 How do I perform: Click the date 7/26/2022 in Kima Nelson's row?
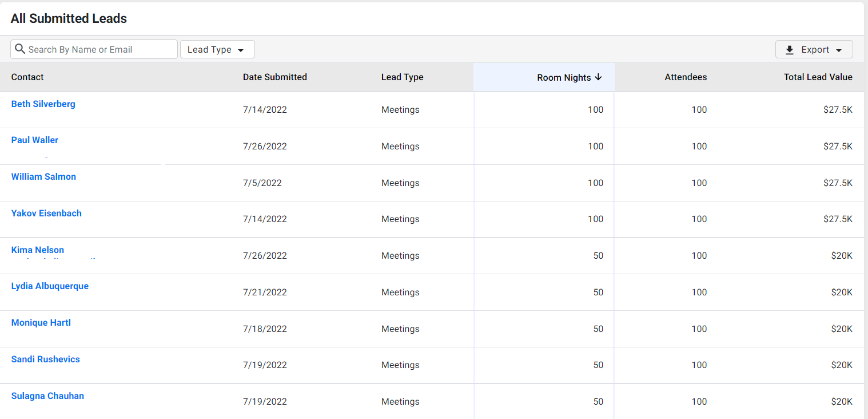265,256
